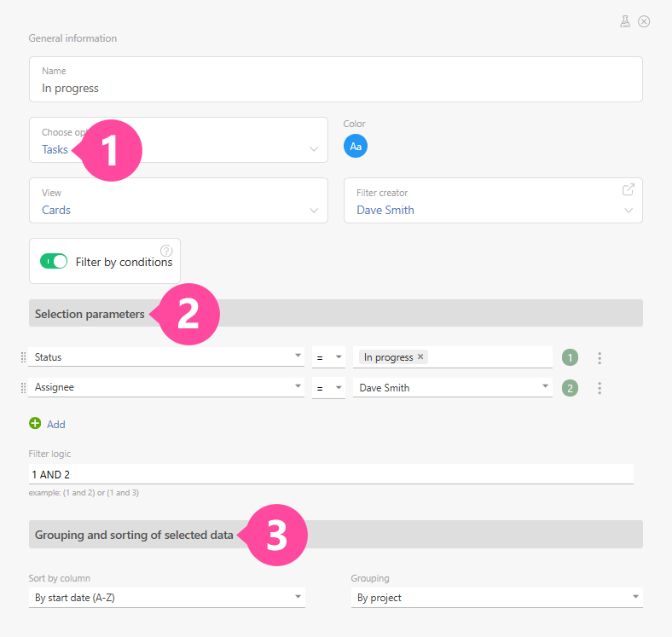Open three-dot menu for Assignee condition
Image resolution: width=672 pixels, height=637 pixels.
pos(600,388)
